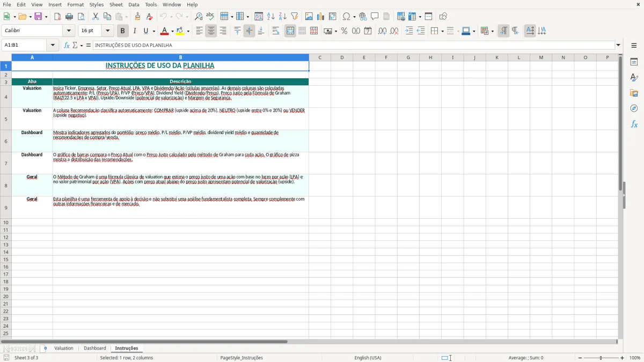Open the Tools menu
This screenshot has width=644, height=362.
pos(151,4)
